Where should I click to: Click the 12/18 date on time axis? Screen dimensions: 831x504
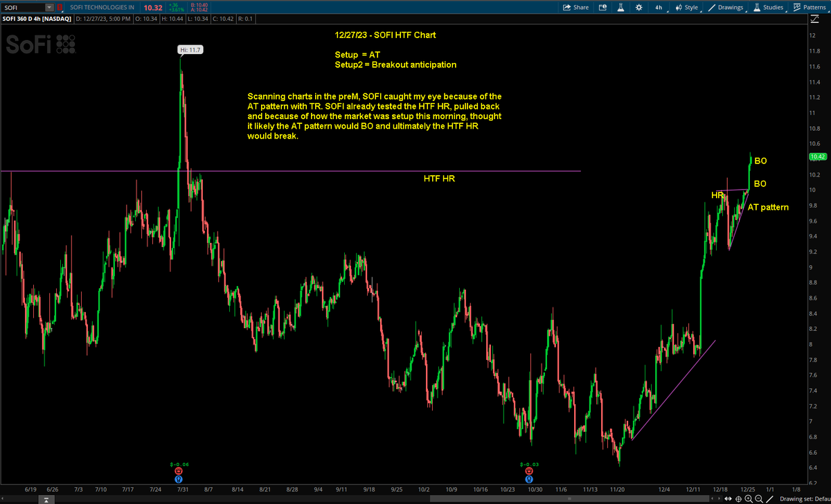click(721, 488)
